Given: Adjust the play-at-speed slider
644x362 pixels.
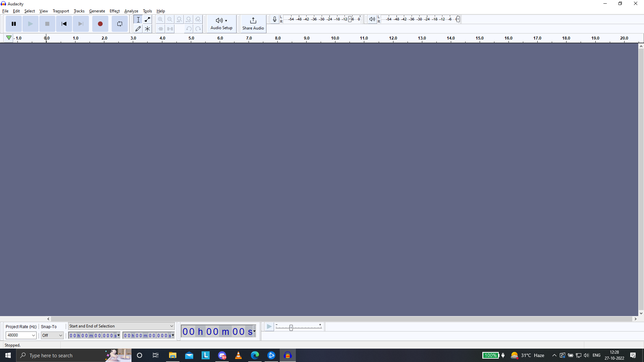Looking at the screenshot, I should [291, 327].
